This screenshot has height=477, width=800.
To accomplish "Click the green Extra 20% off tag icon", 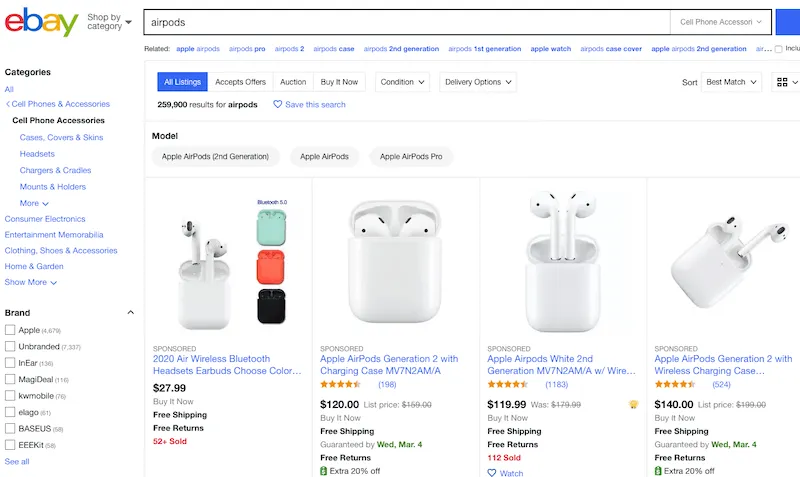I will coord(324,470).
